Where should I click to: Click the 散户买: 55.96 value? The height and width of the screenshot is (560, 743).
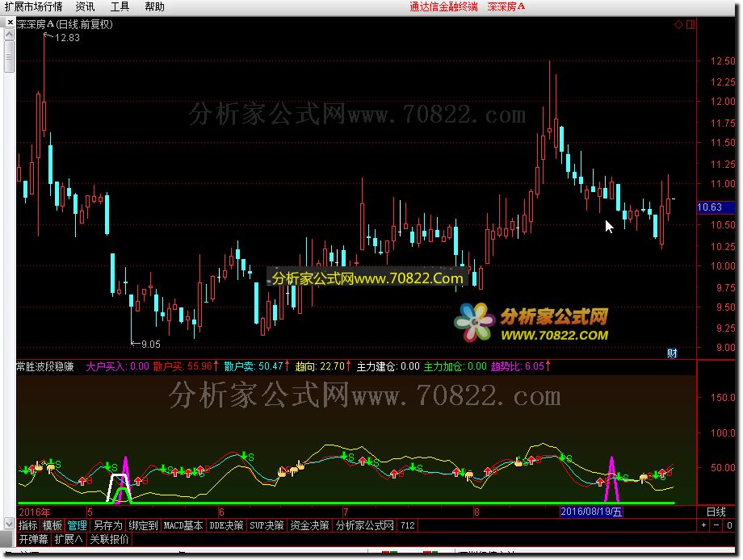[186, 366]
